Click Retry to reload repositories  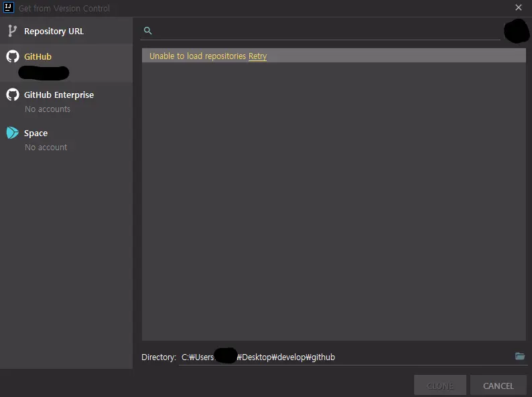(x=257, y=56)
